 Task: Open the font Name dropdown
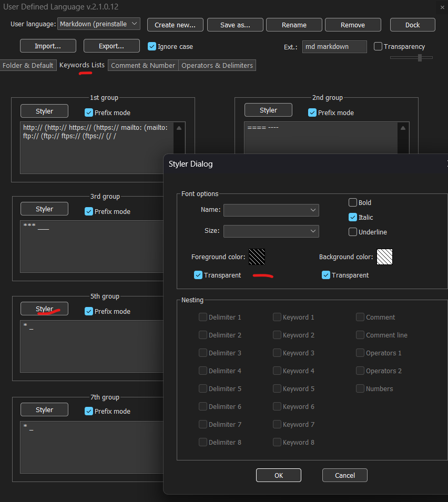271,210
